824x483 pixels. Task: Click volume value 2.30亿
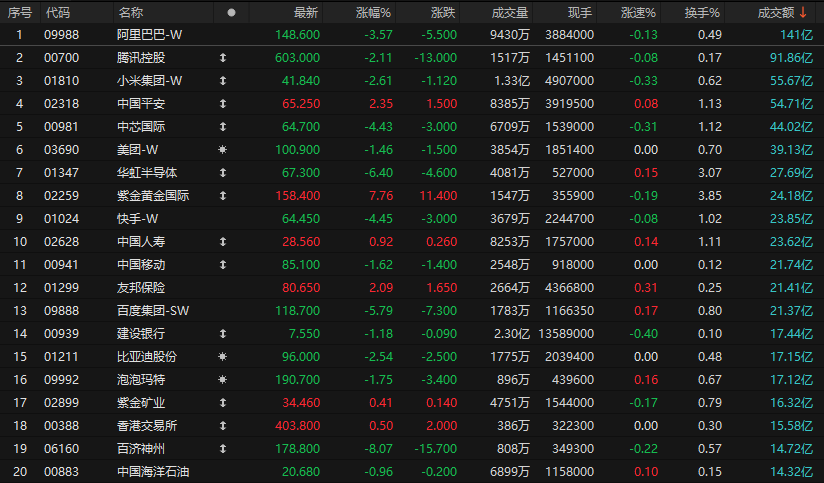511,334
